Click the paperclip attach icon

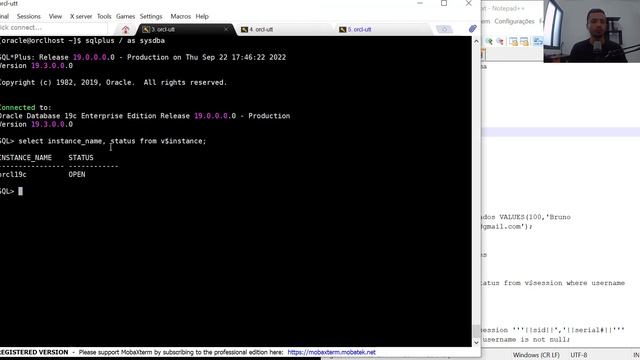(472, 29)
